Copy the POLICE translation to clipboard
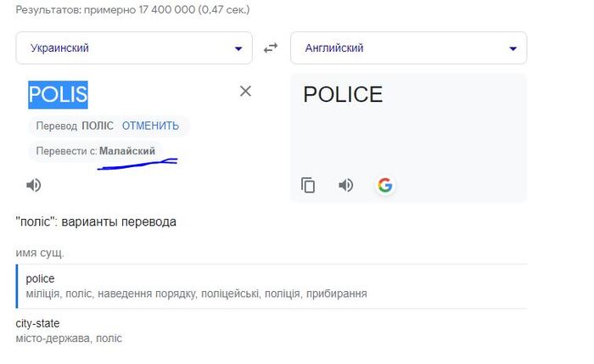The width and height of the screenshot is (594, 364). (x=308, y=185)
